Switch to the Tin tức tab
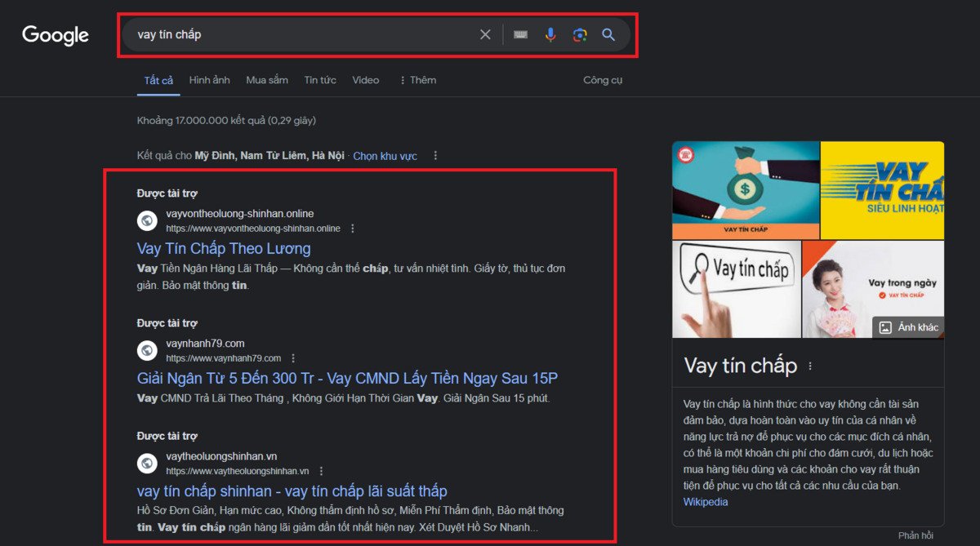Screen dimensions: 980x546 [320, 80]
